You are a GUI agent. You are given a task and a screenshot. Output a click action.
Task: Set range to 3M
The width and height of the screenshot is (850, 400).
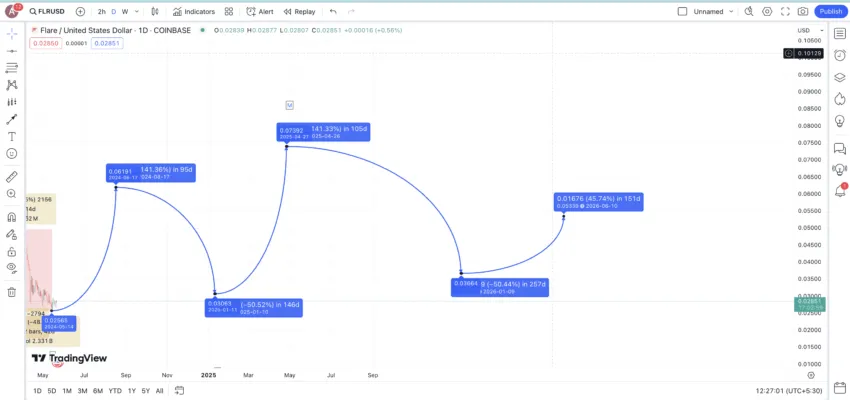coord(82,391)
